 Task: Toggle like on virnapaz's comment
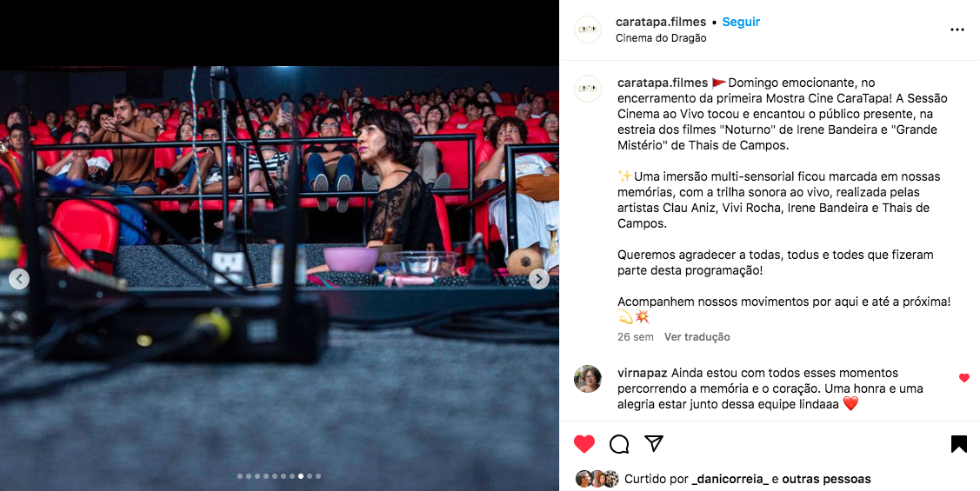[x=963, y=378]
